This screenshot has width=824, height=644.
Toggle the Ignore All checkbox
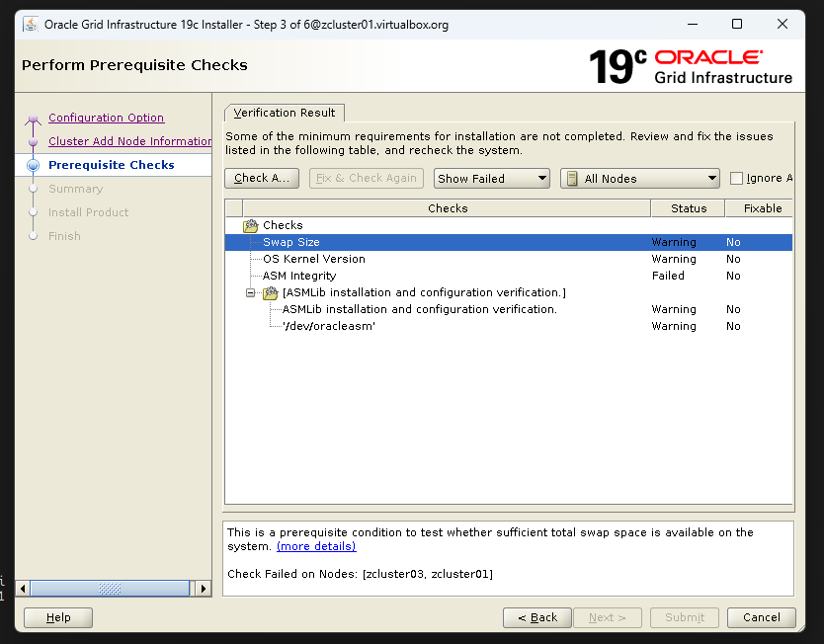(736, 179)
